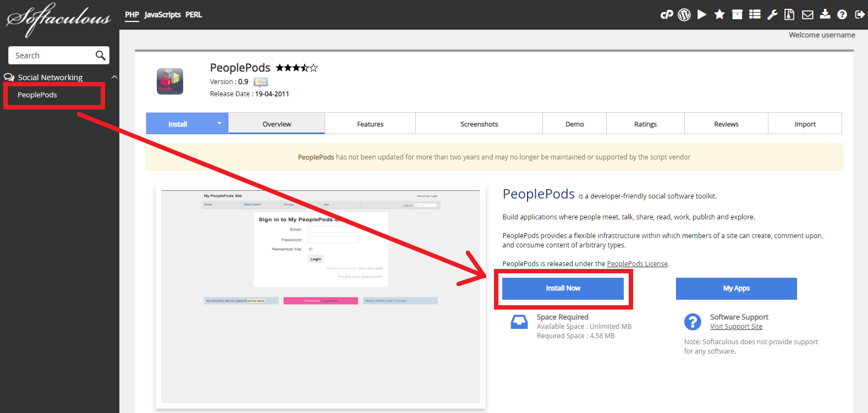
Task: Click the play-shaped demos icon
Action: 702,15
